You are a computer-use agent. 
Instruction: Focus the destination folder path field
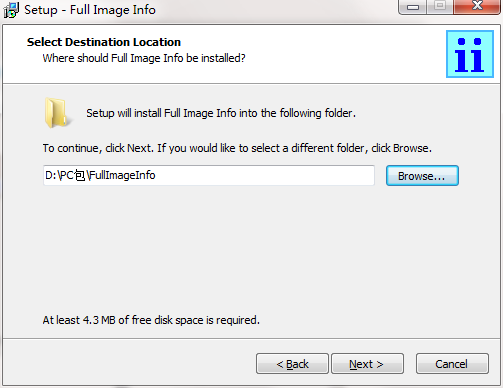(209, 175)
